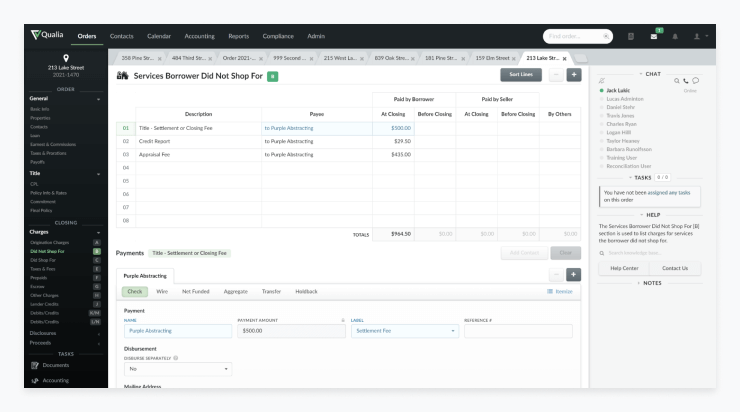The width and height of the screenshot is (740, 412).
Task: Click the search magnifier in Find order
Action: click(606, 36)
